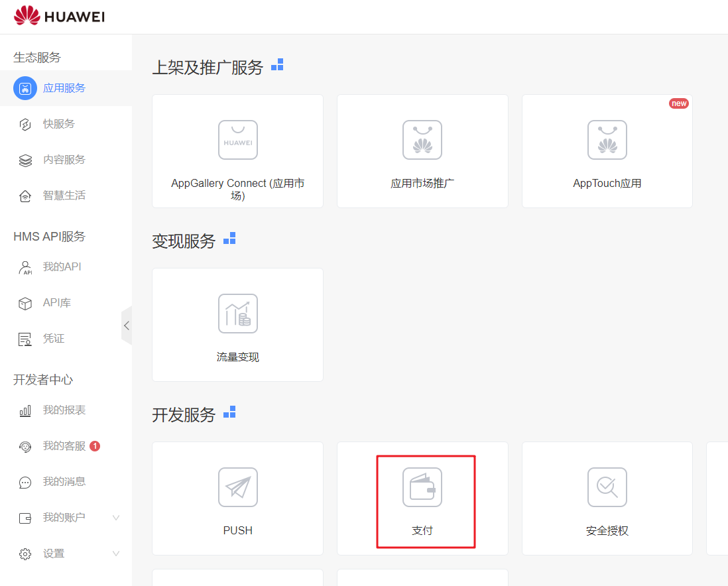This screenshot has width=728, height=586.
Task: Click the 设置 gear icon
Action: point(25,554)
